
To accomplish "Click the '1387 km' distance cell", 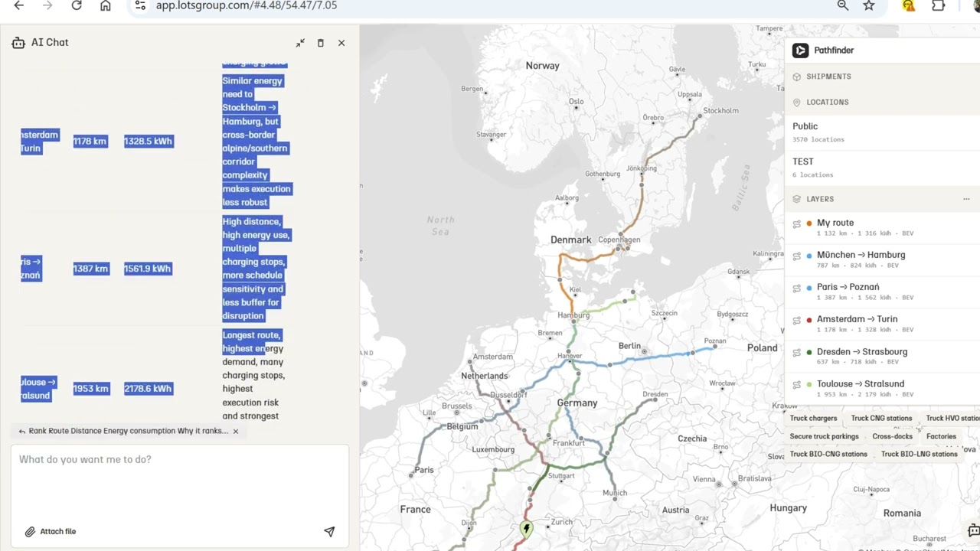I will [90, 269].
